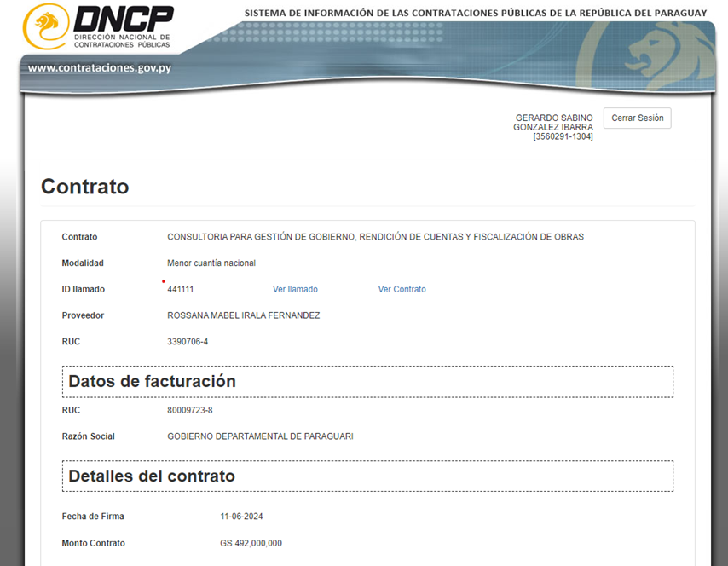Click the contract title starting with Consultoria
Viewport: 728px width, 566px height.
pos(375,237)
